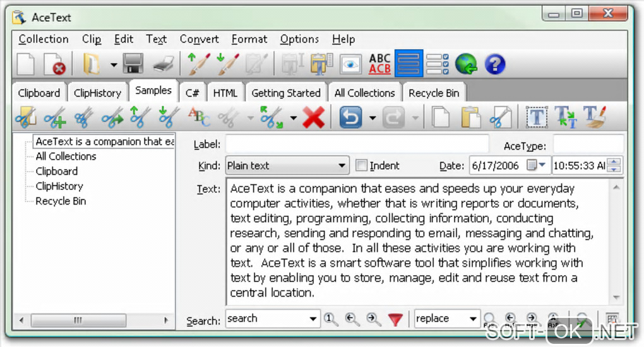Expand the Undo history dropdown arrow
This screenshot has height=347, width=644.
(373, 118)
